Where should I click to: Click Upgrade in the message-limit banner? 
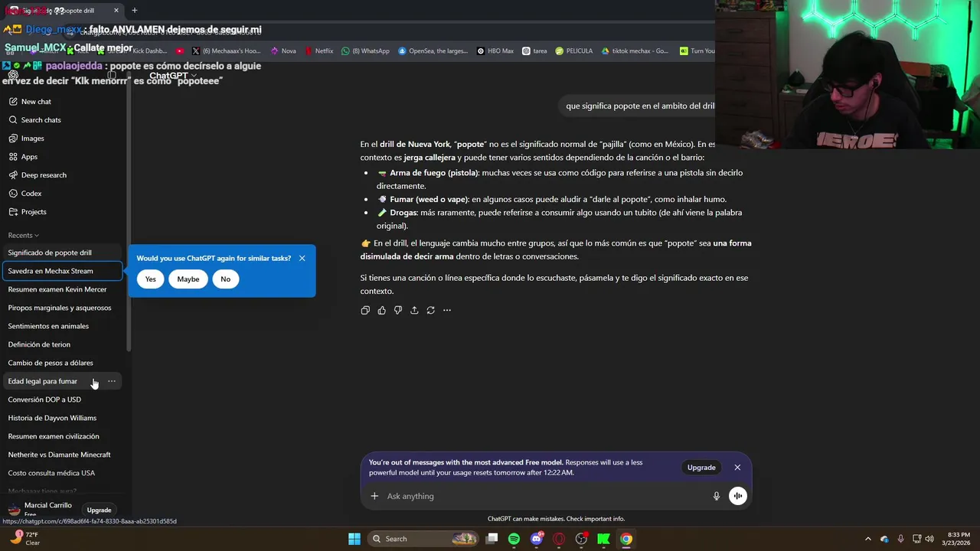pyautogui.click(x=701, y=468)
